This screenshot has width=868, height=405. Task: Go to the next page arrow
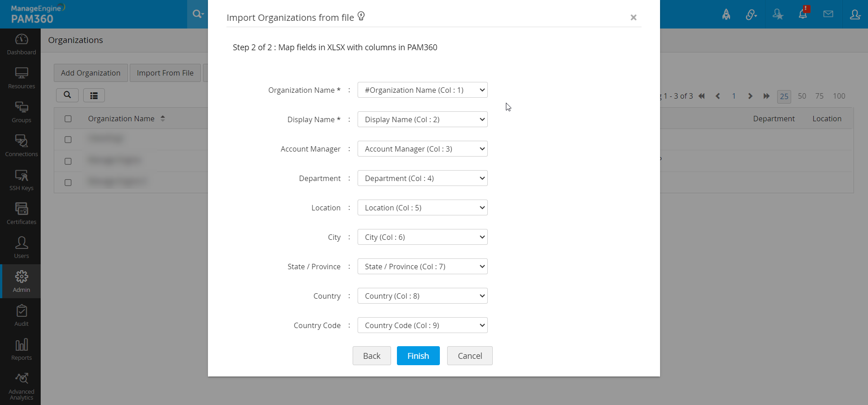[x=750, y=96]
